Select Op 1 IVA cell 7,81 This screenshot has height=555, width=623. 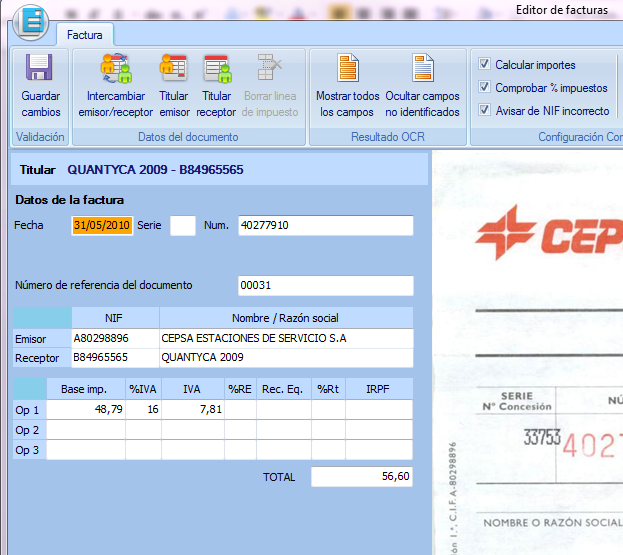click(193, 409)
